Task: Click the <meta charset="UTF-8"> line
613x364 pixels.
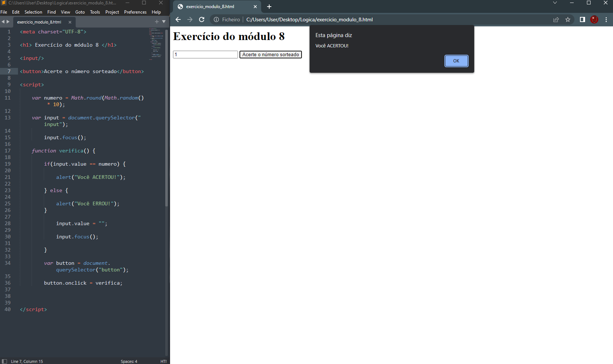Action: [x=53, y=32]
